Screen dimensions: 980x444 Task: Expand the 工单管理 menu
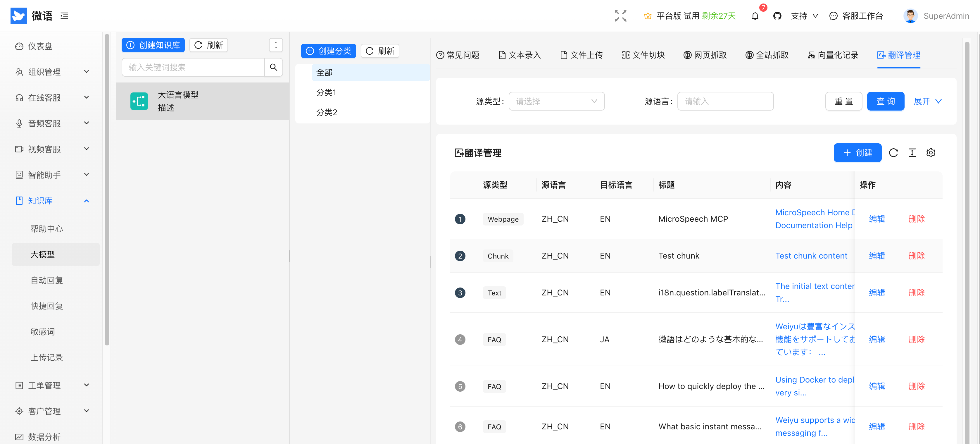(51, 386)
